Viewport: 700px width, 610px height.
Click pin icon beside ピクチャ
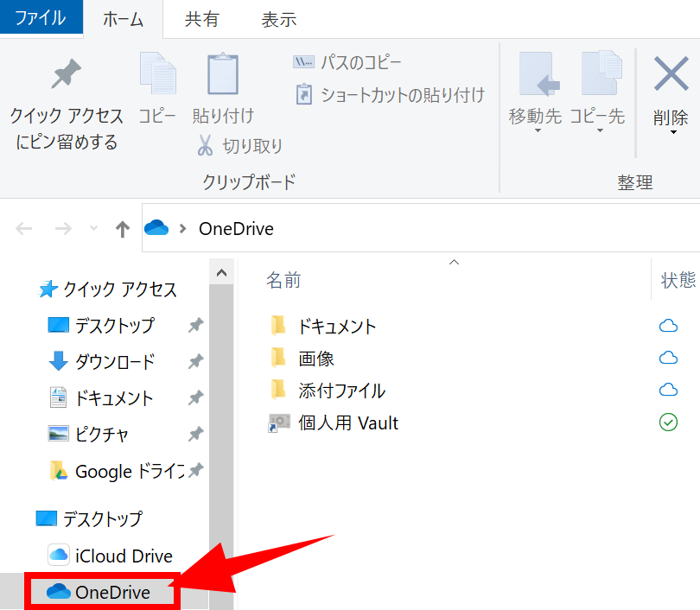click(195, 434)
